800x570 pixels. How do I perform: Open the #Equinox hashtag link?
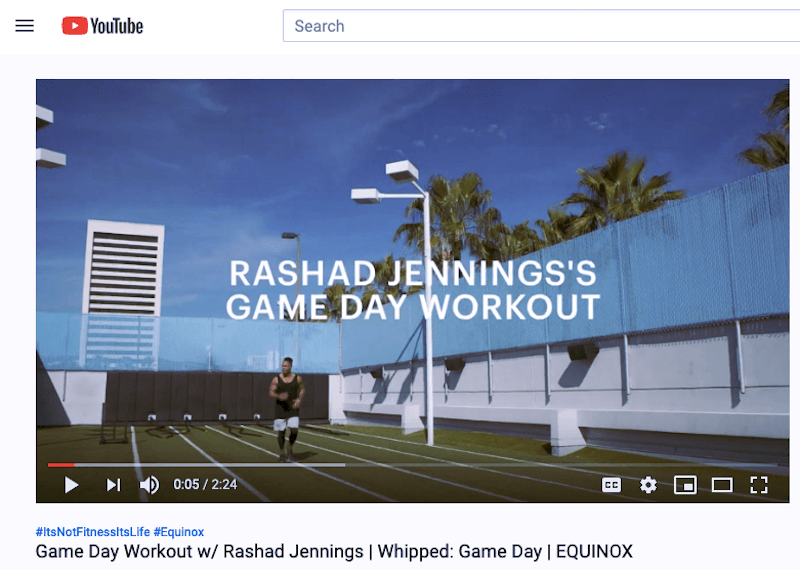point(179,532)
